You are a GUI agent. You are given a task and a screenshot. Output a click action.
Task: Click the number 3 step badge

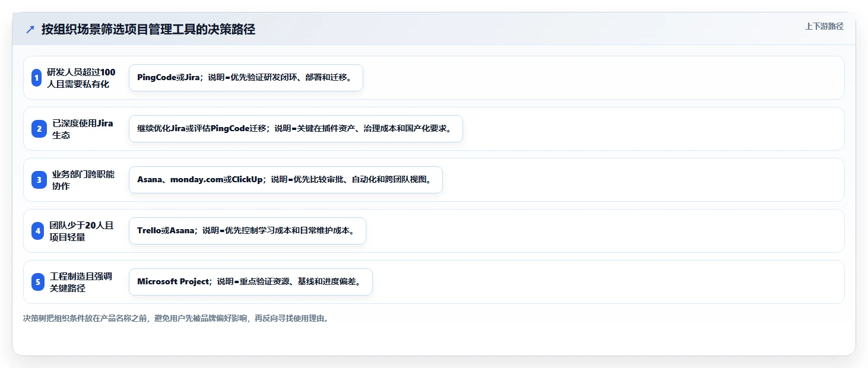pos(38,180)
